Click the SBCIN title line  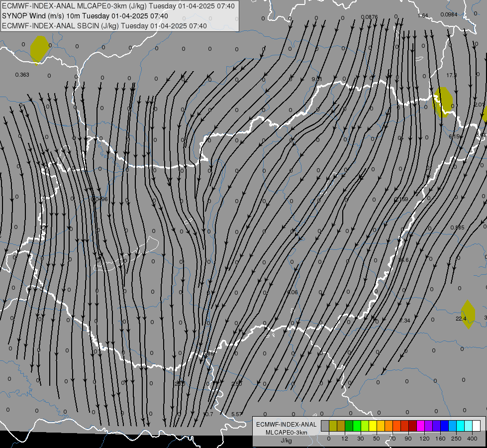point(104,26)
